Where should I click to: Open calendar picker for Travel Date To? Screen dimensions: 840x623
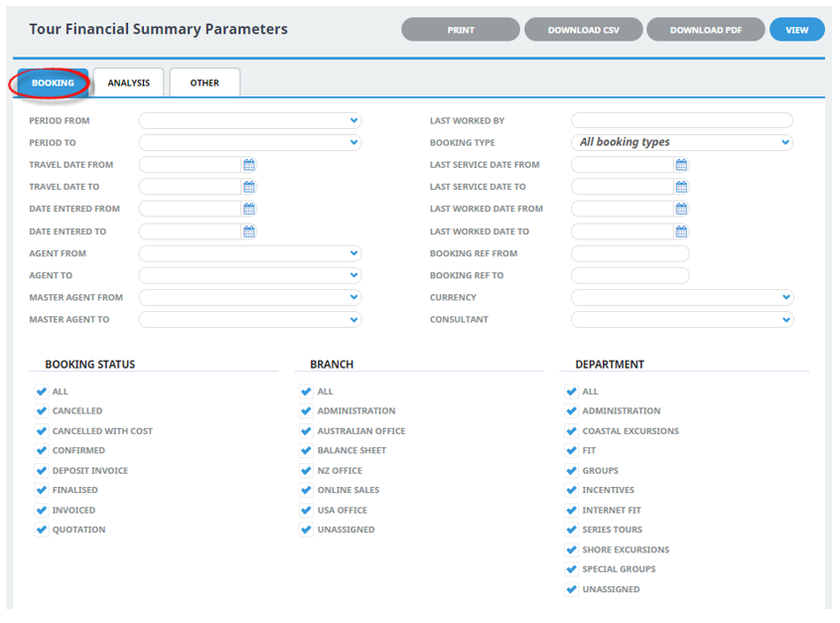[249, 187]
